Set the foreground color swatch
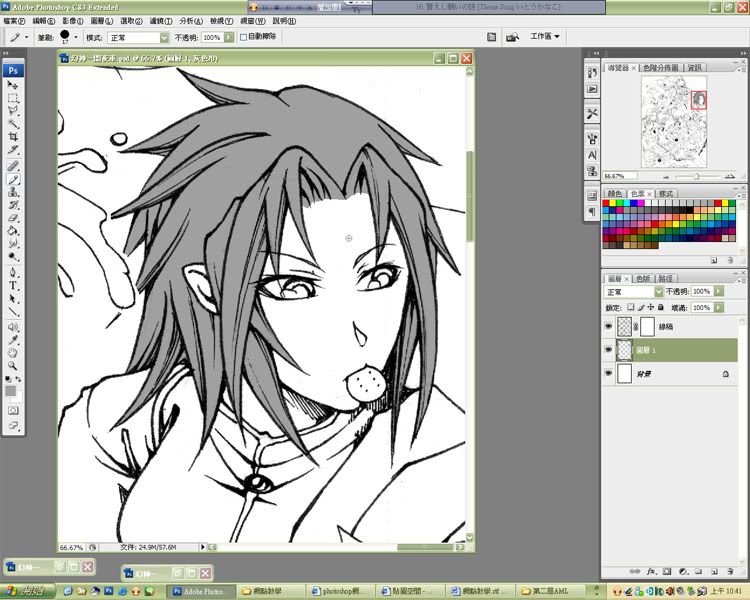 point(10,391)
